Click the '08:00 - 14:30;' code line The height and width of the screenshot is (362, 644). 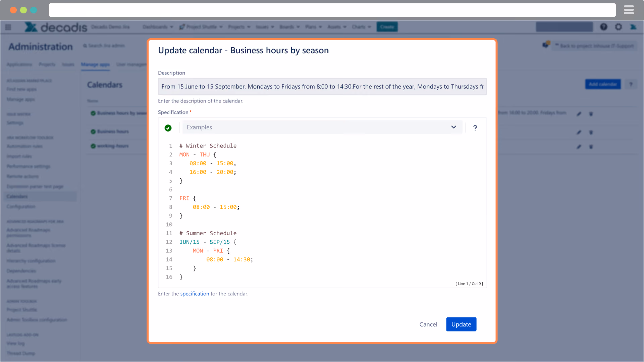(229, 259)
